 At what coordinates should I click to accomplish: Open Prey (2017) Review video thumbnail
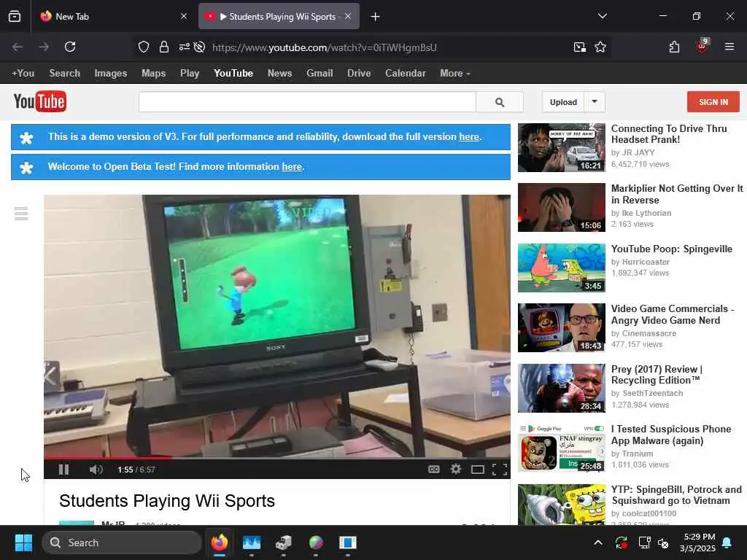coord(562,388)
